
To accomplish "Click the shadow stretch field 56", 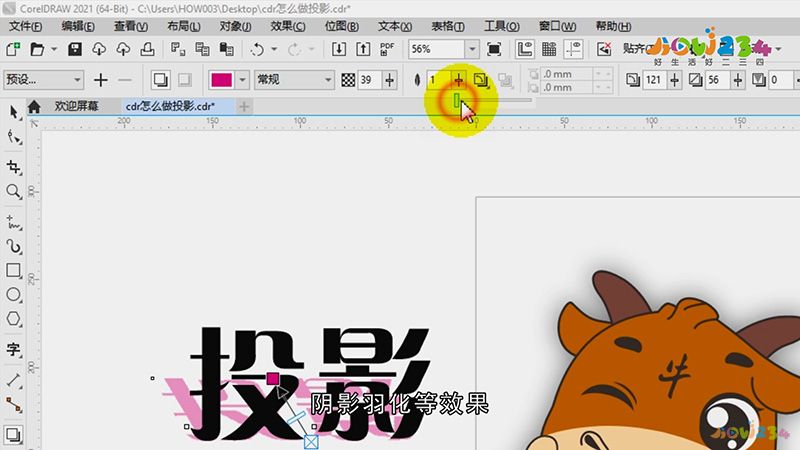I will tap(717, 80).
